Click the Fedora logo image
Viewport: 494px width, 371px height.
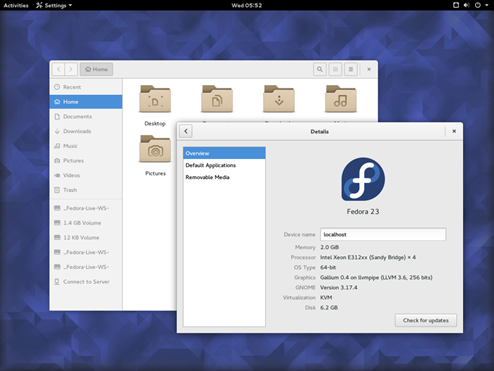(x=363, y=179)
